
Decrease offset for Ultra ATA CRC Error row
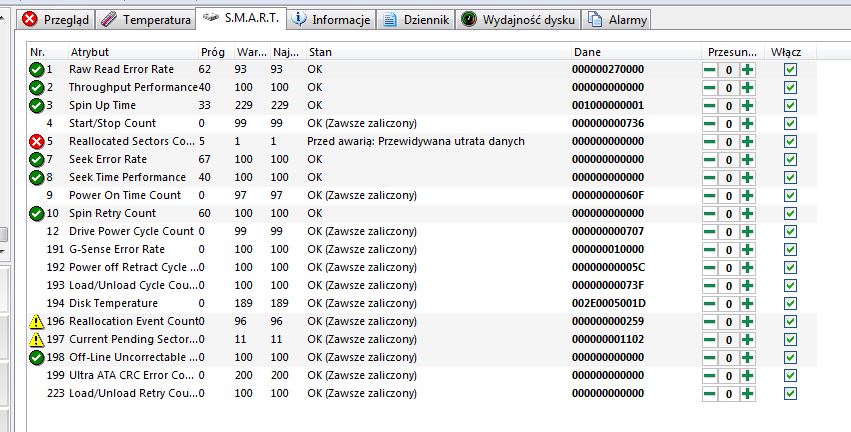coord(709,376)
